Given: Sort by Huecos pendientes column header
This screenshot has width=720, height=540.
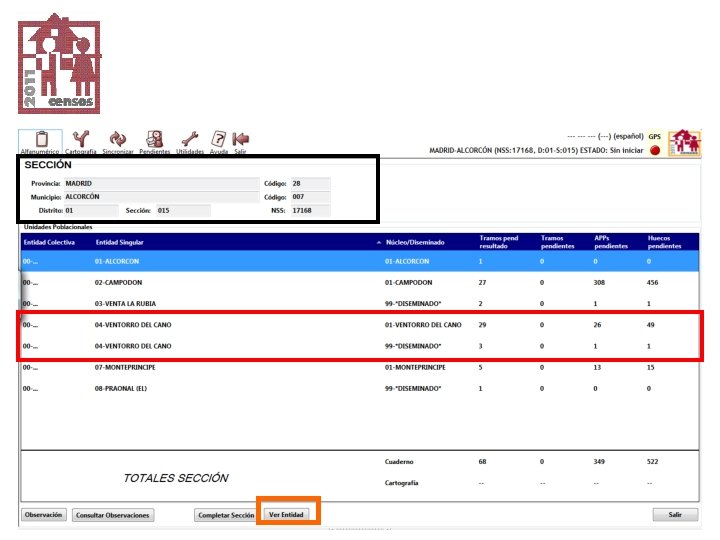Looking at the screenshot, I should (x=664, y=242).
